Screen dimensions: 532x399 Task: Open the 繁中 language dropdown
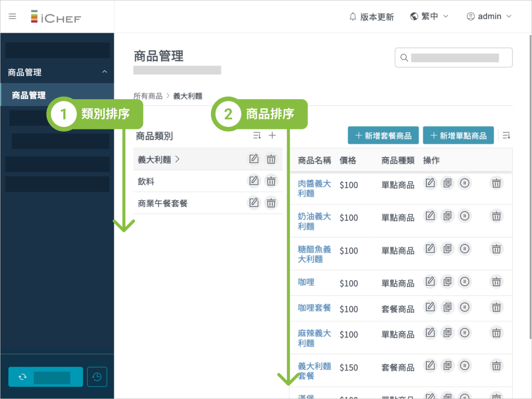pos(429,17)
